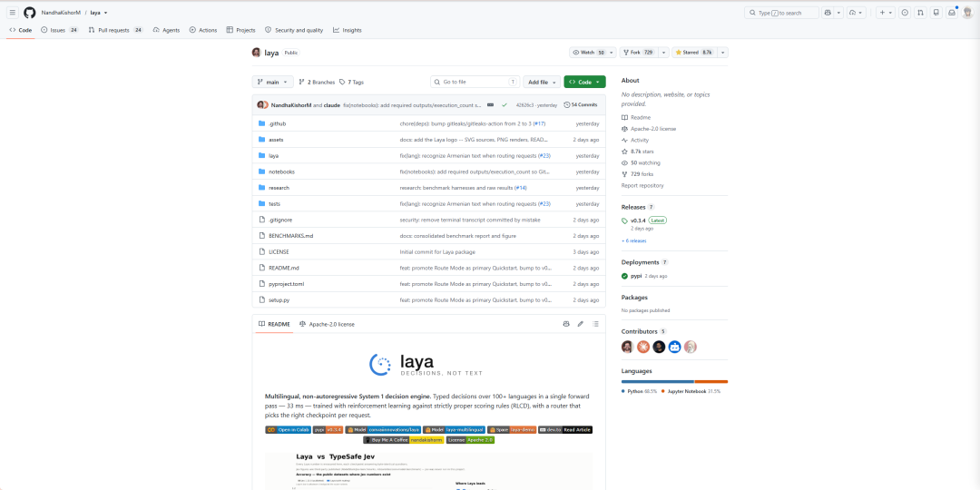Open the 54 Commits history

point(581,105)
